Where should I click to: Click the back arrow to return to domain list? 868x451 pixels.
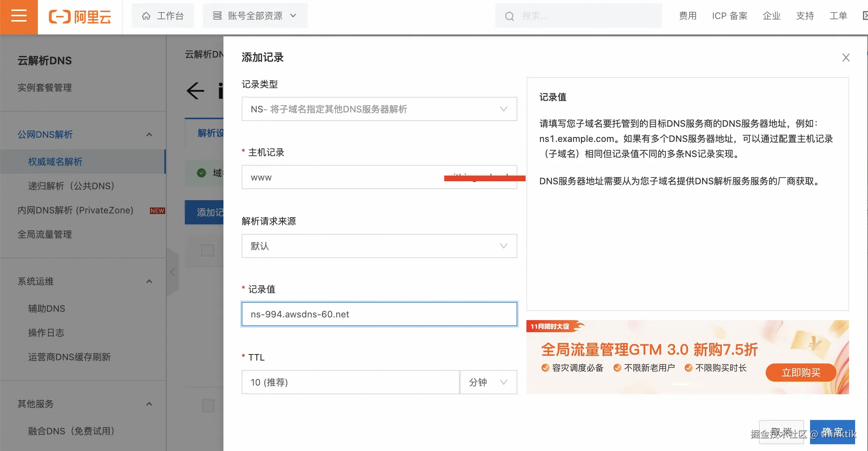click(x=194, y=91)
